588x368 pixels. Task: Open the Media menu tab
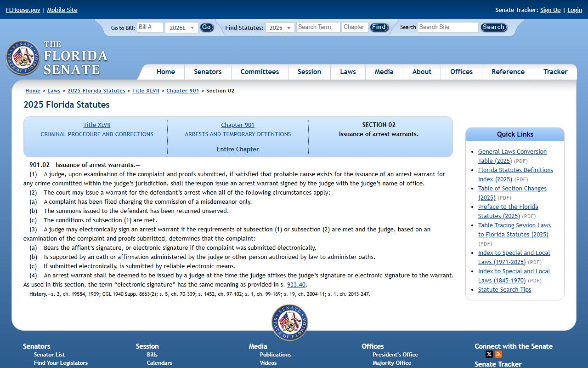pyautogui.click(x=384, y=72)
